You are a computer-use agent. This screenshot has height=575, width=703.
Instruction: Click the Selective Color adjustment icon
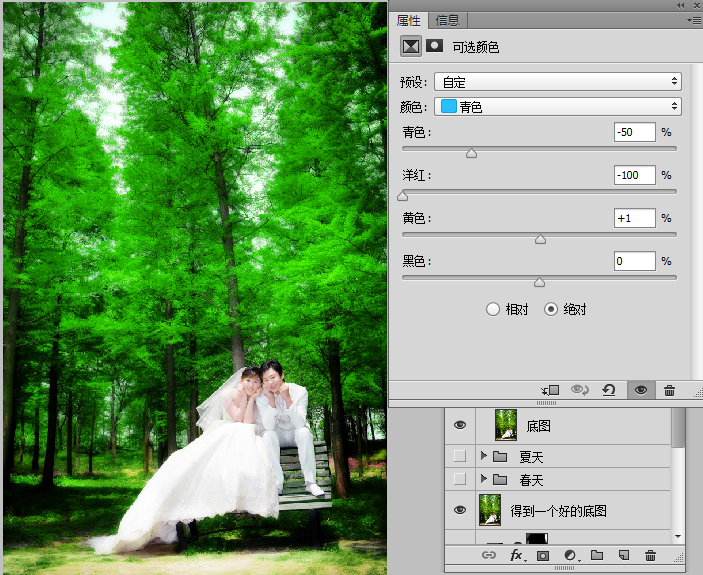411,46
